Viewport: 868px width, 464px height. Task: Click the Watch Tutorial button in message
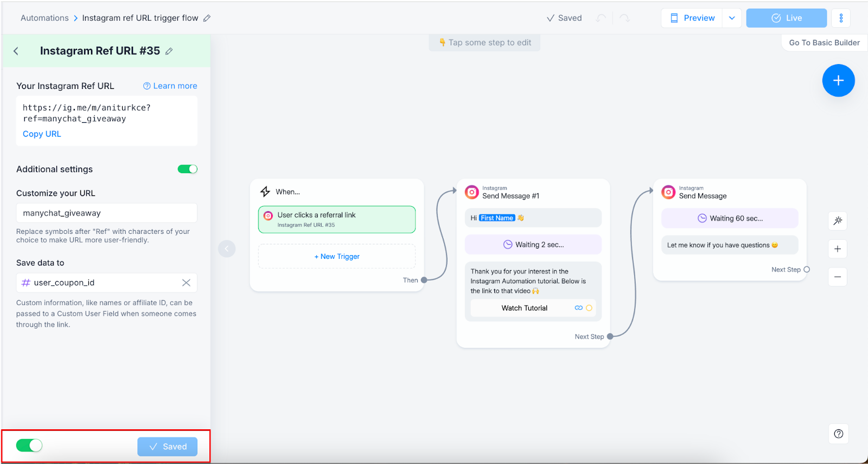[533, 308]
